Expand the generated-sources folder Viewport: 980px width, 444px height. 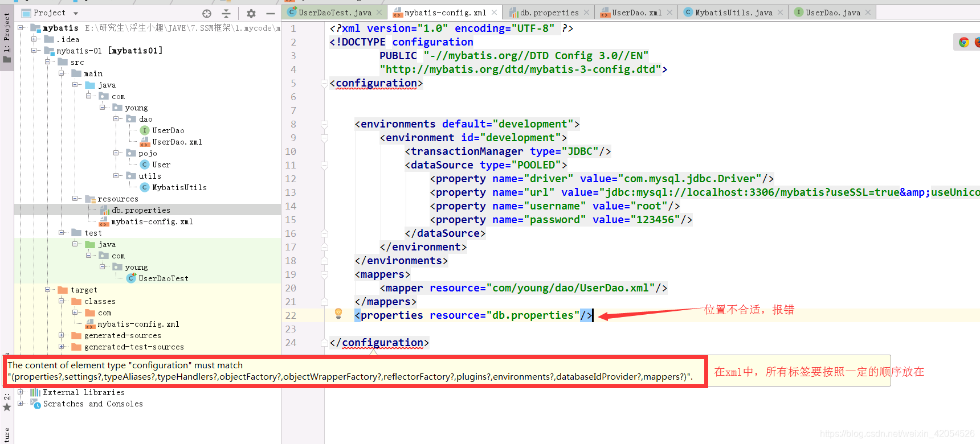62,335
